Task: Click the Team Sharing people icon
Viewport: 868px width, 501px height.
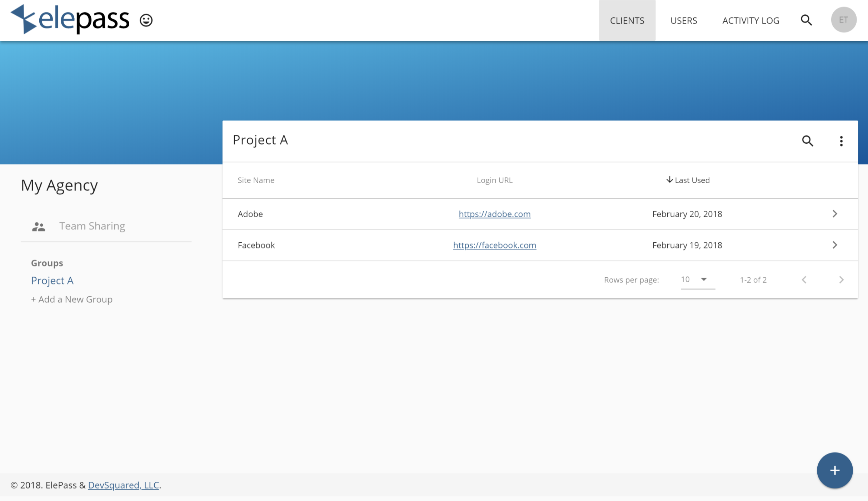Action: 39,226
